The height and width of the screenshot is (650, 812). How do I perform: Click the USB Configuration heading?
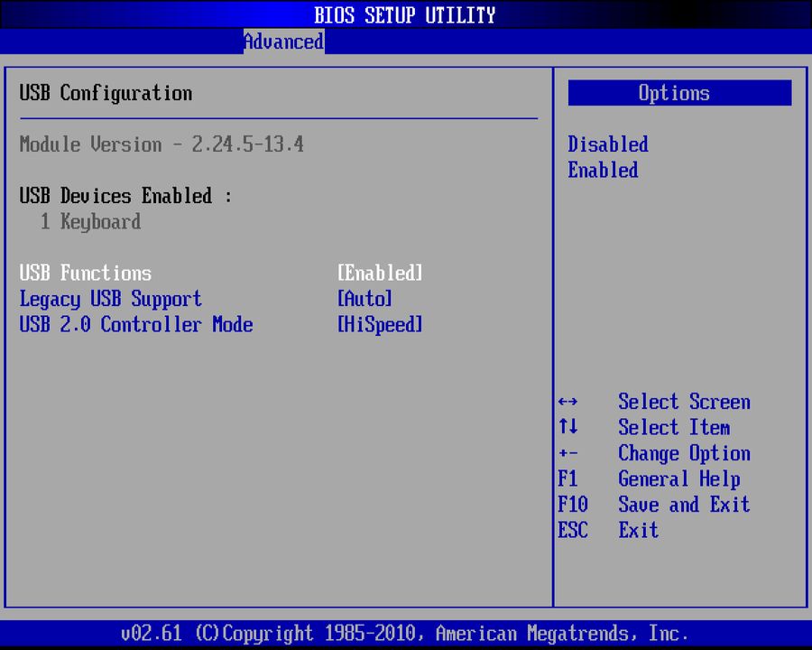tap(106, 93)
